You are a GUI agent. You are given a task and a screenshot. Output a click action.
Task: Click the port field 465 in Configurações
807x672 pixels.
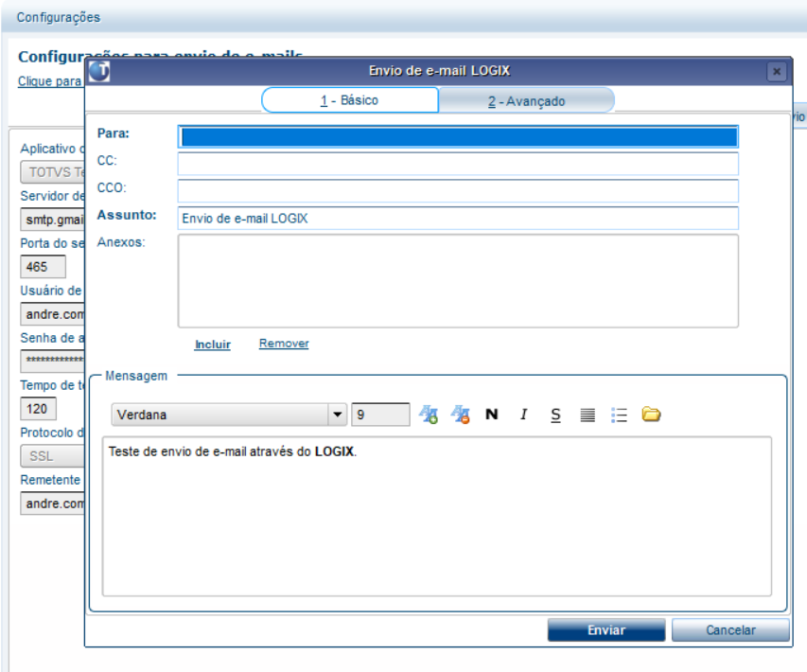pyautogui.click(x=43, y=267)
